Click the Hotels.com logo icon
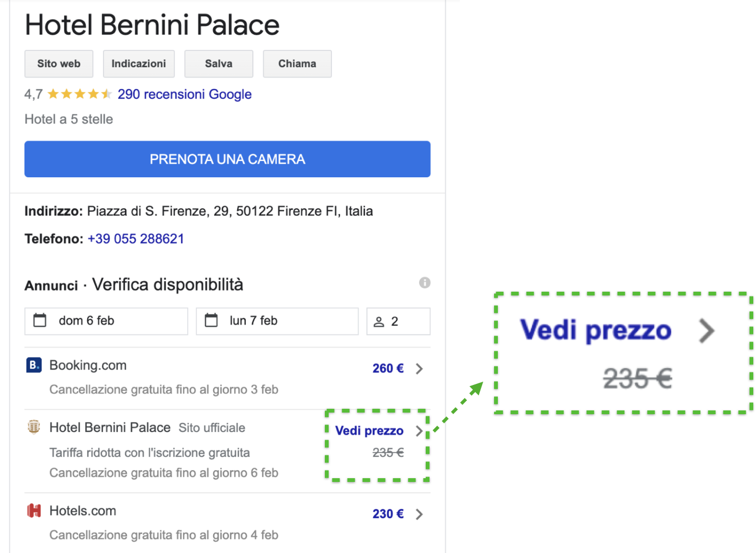 coord(34,511)
